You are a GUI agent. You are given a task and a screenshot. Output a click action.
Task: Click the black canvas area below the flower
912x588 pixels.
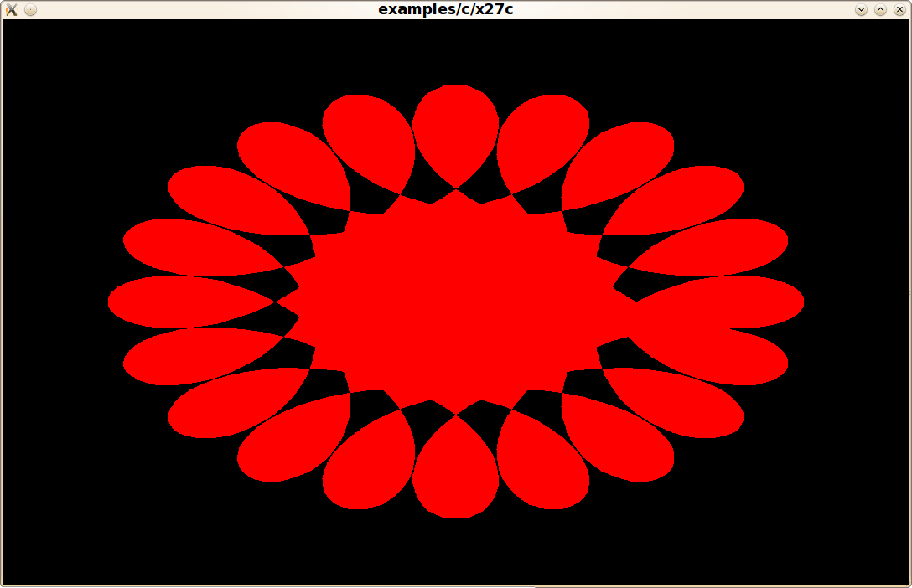456,553
